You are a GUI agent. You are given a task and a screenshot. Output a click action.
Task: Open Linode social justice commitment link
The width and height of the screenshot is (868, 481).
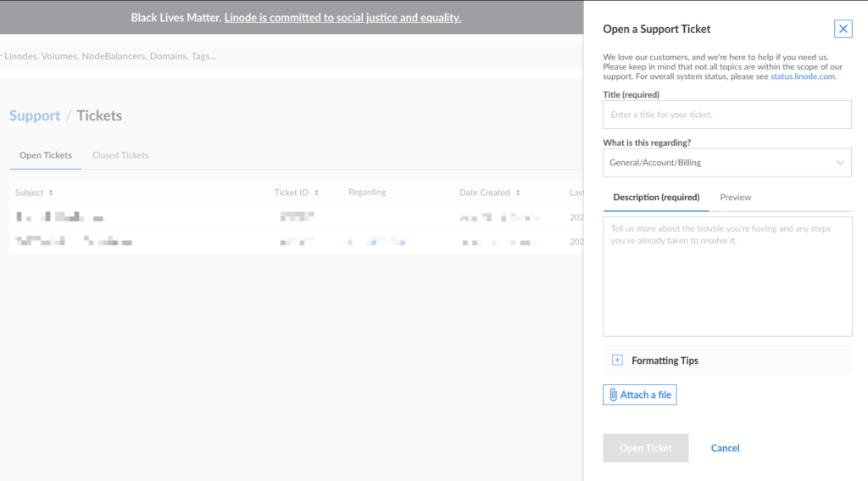click(342, 18)
